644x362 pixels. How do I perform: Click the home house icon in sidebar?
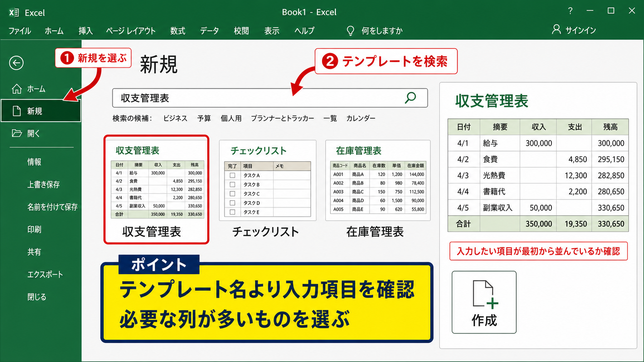tap(17, 89)
